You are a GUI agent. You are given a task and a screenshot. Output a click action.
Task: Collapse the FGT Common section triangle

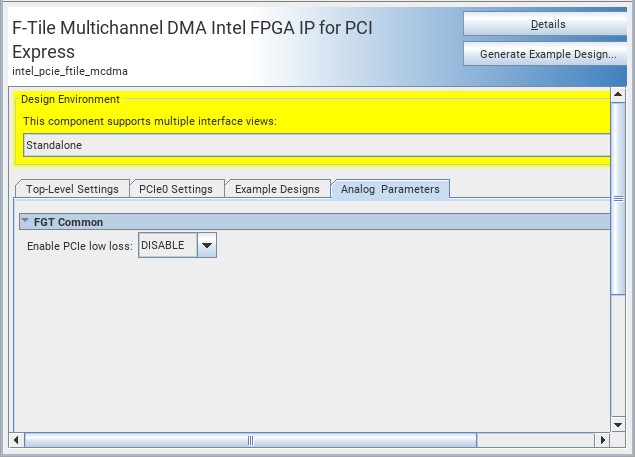[25, 221]
